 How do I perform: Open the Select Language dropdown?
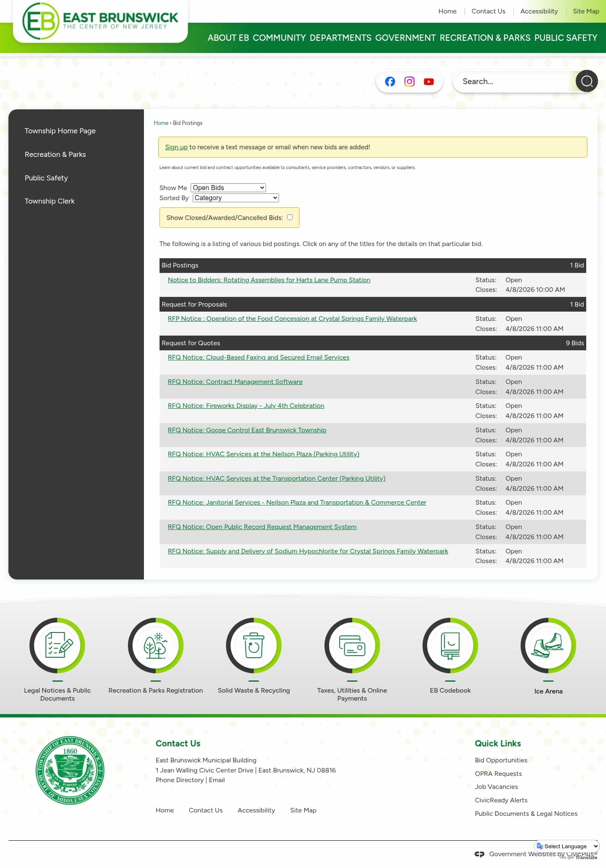pos(567,846)
